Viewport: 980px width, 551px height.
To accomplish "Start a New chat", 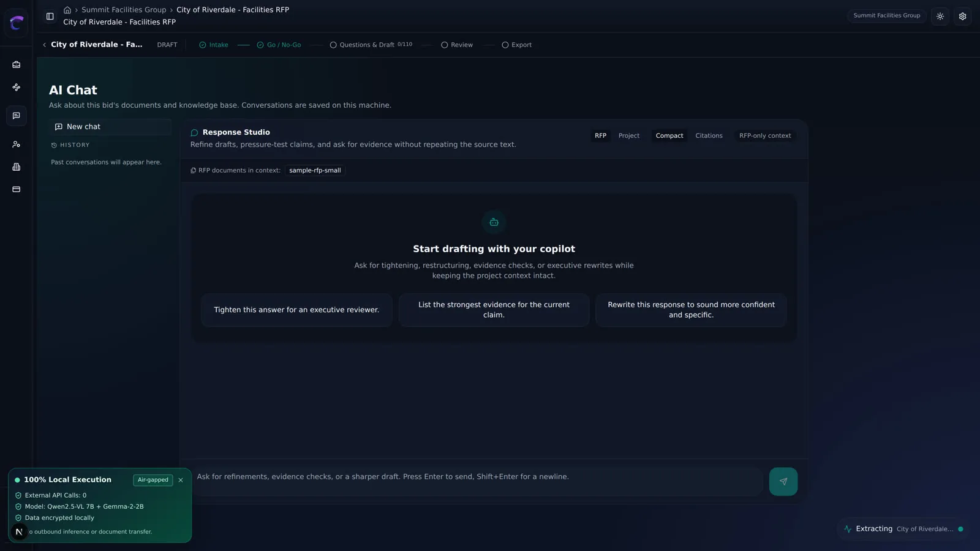I will click(110, 127).
